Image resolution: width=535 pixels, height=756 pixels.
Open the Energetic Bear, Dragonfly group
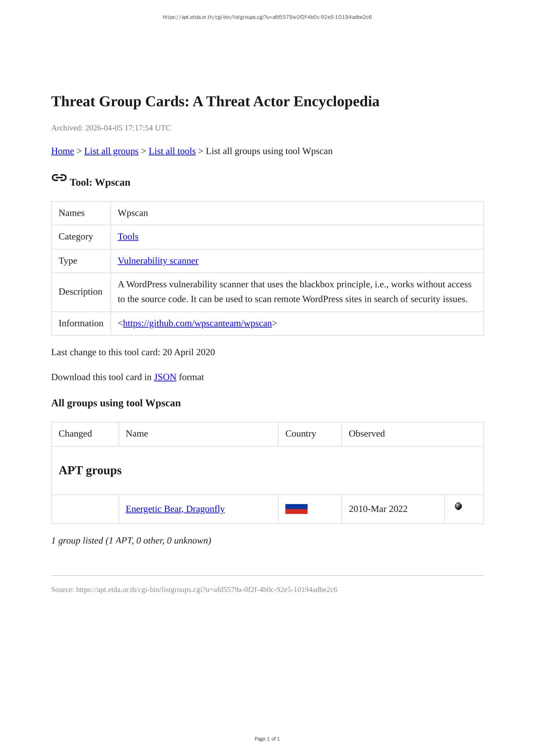tap(175, 509)
